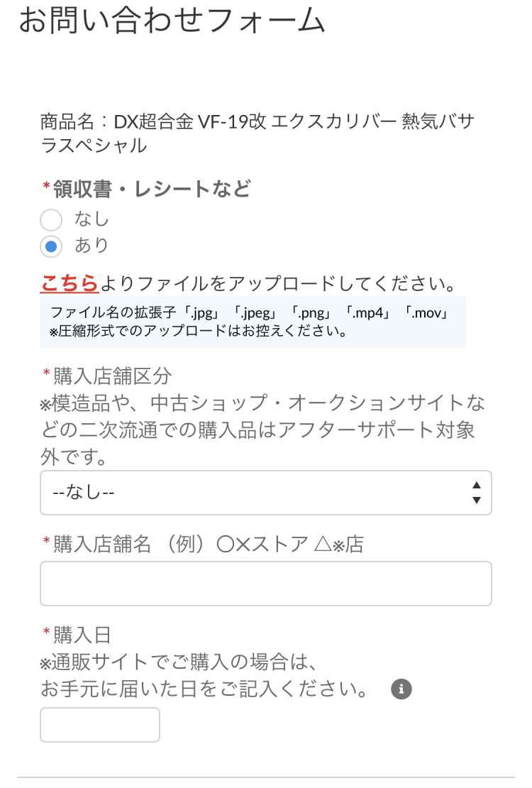Click the info icon beside purchase date note
The image size is (532, 788).
[x=401, y=689]
